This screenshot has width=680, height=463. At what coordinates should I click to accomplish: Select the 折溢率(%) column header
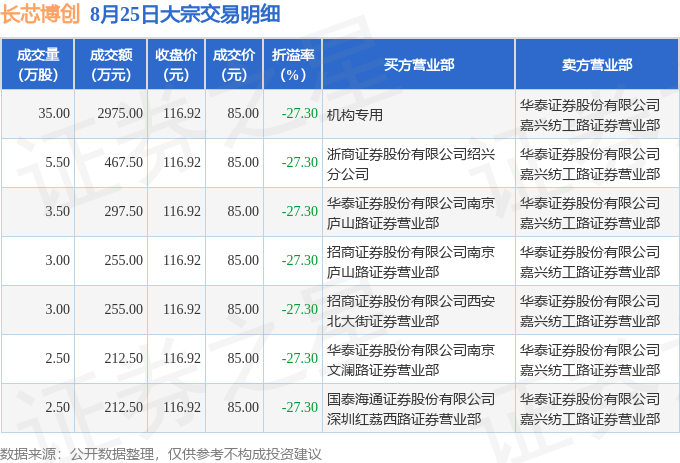[x=293, y=65]
